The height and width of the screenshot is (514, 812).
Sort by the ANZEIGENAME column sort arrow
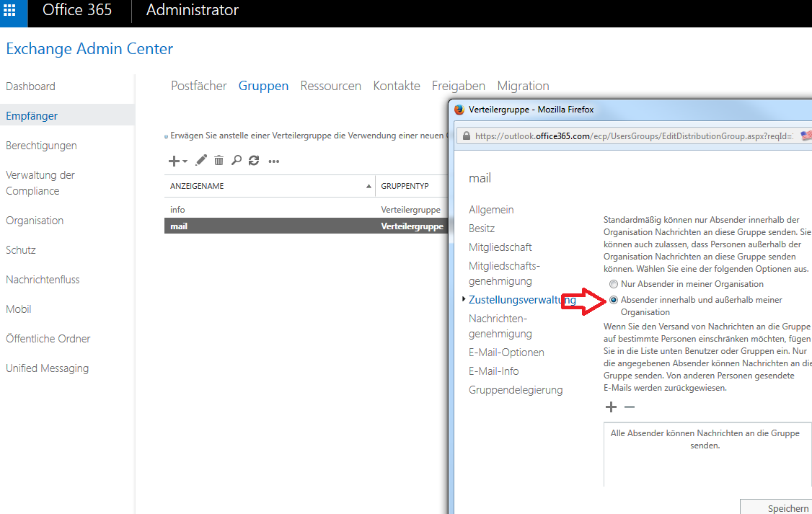point(369,186)
